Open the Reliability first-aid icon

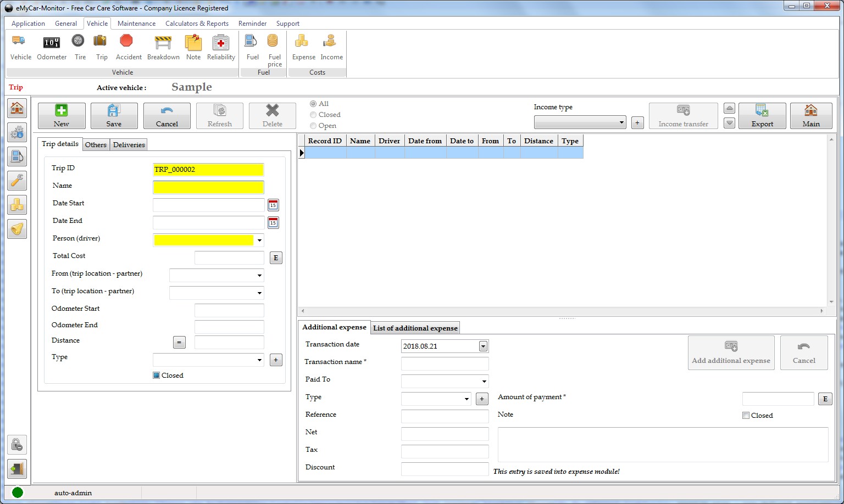click(x=221, y=47)
